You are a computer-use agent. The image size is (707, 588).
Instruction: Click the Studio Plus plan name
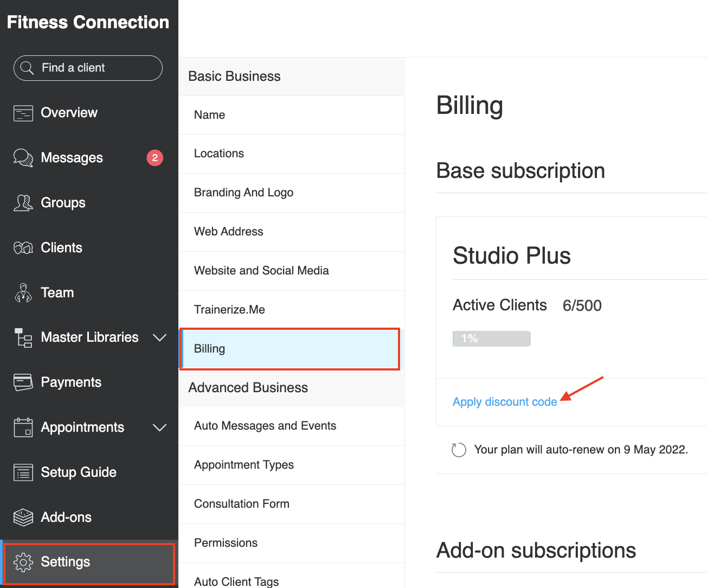tap(512, 255)
